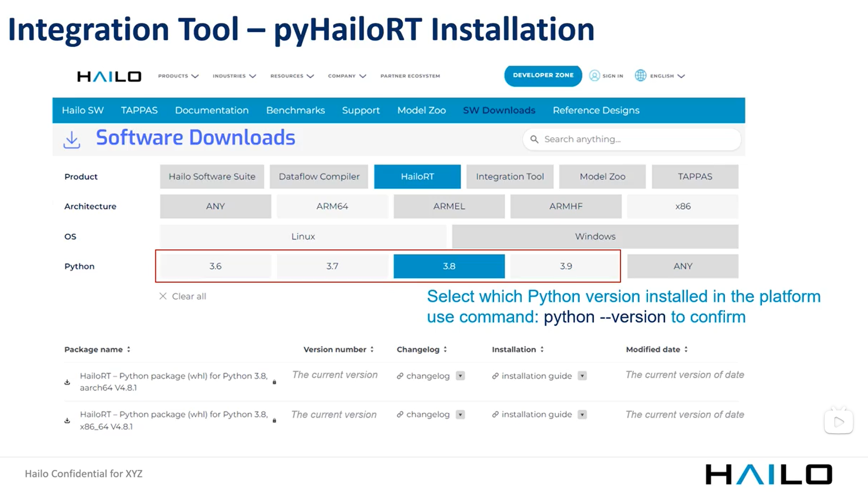Select Python 3.7 version filter

(x=332, y=266)
